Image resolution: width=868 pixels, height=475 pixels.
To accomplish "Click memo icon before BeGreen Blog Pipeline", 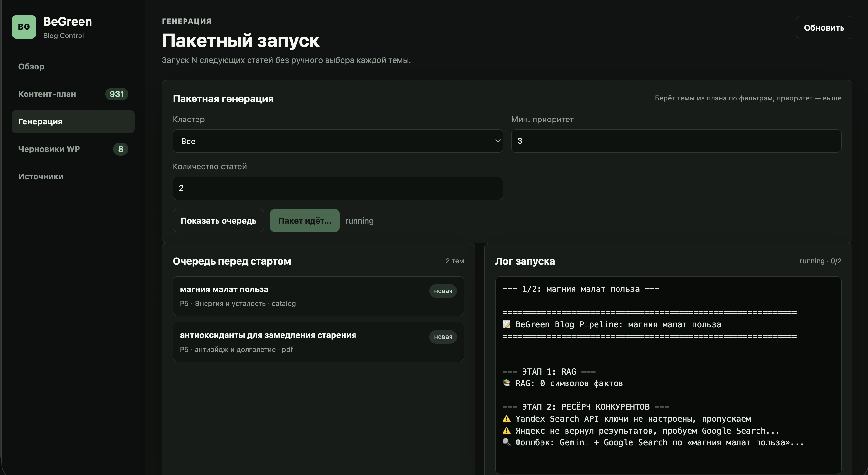I will 506,324.
